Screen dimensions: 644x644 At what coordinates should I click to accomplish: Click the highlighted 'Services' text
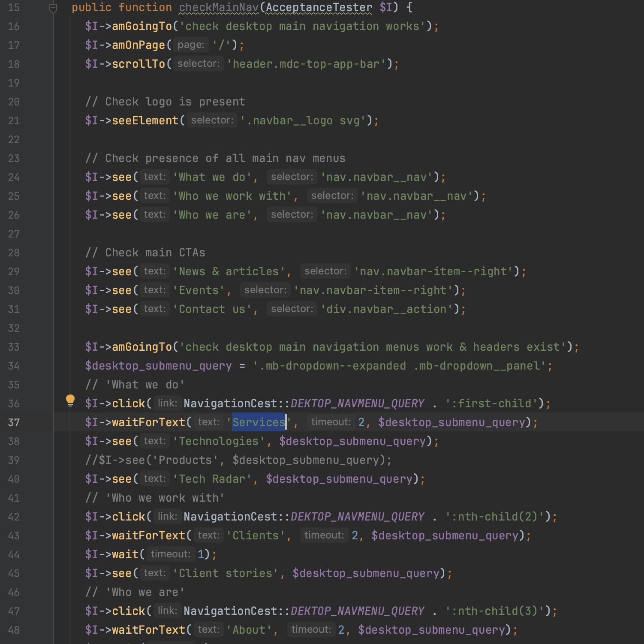[259, 423]
